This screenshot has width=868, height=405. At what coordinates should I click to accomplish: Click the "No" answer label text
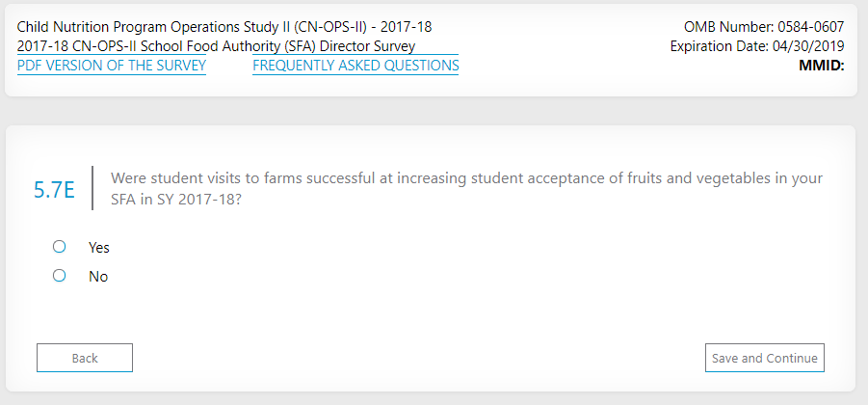(98, 277)
